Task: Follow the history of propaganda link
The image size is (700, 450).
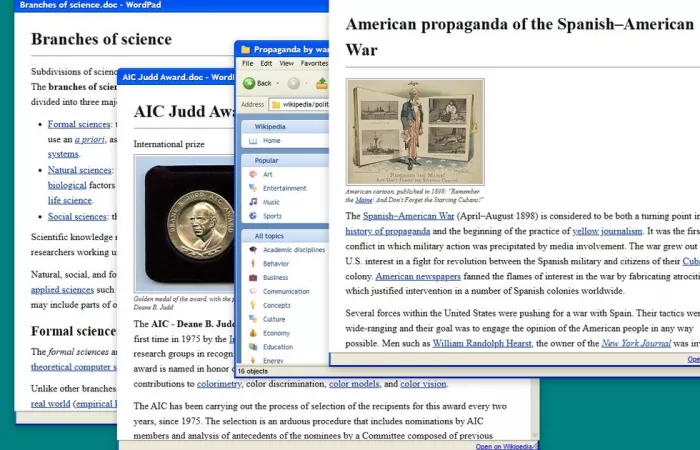Action: coord(388,231)
